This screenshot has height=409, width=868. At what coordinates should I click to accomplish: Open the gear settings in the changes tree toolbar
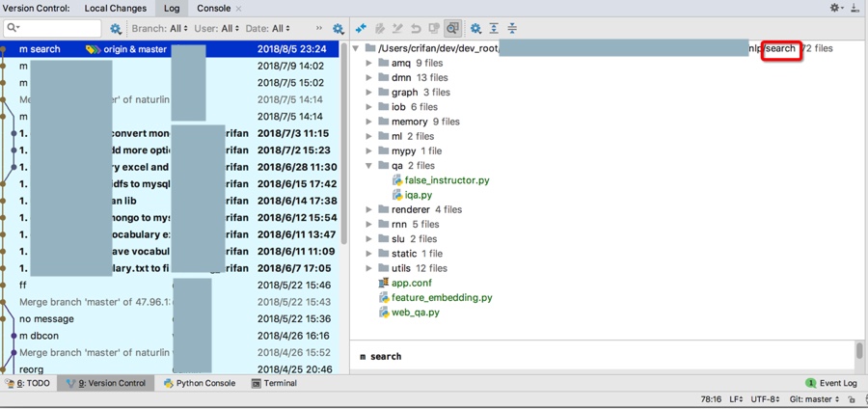[475, 28]
